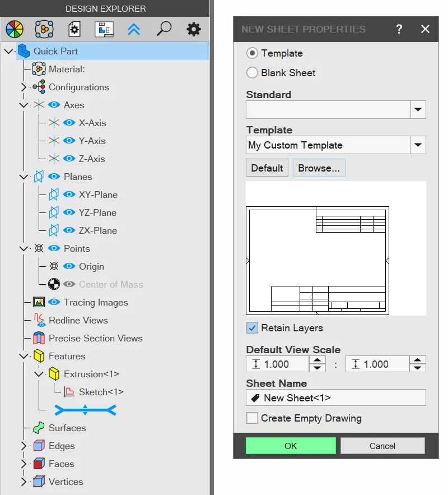The height and width of the screenshot is (495, 448).
Task: Collapse all with the double up-arrow icon
Action: coord(134,29)
